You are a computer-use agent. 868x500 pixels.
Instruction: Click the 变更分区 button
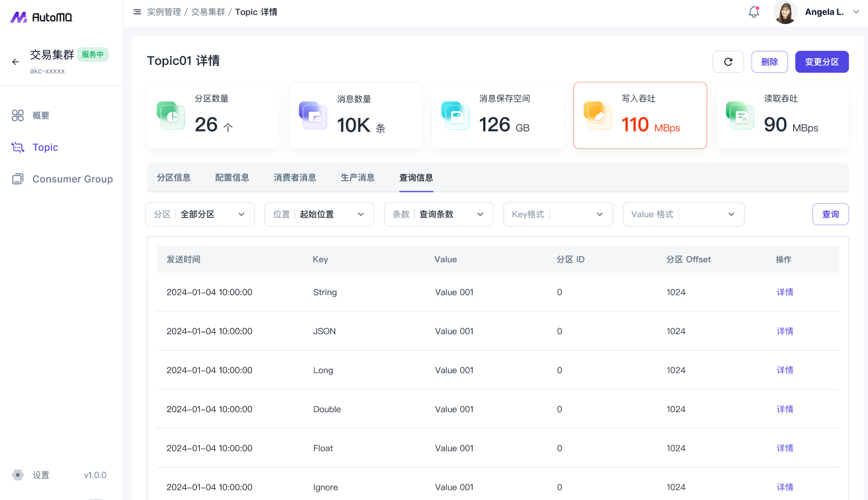click(822, 62)
